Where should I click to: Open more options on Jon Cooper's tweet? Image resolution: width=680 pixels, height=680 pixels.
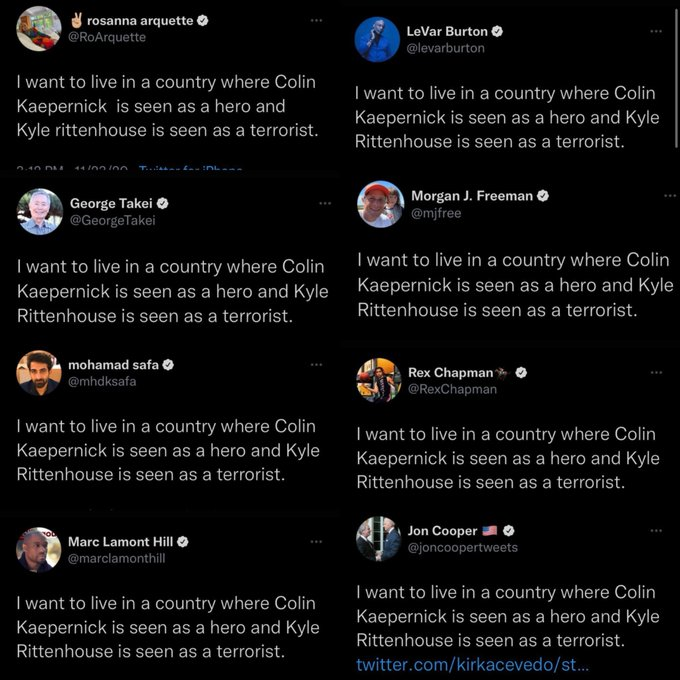click(x=656, y=530)
